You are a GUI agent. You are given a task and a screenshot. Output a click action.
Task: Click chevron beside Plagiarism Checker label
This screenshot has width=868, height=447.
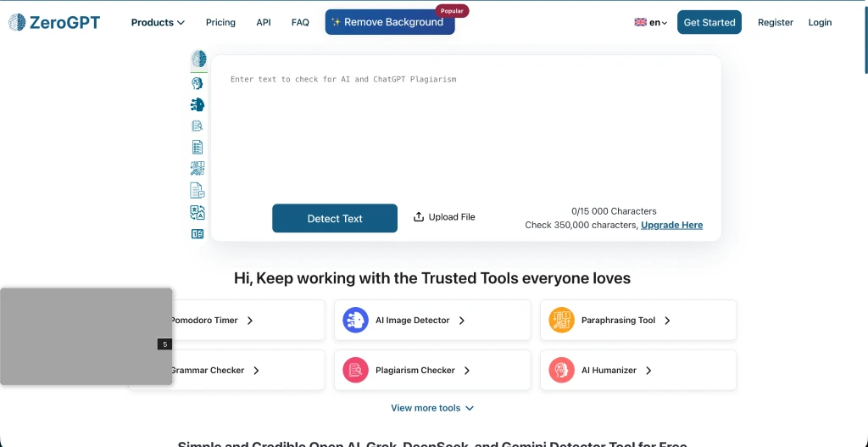coord(467,371)
